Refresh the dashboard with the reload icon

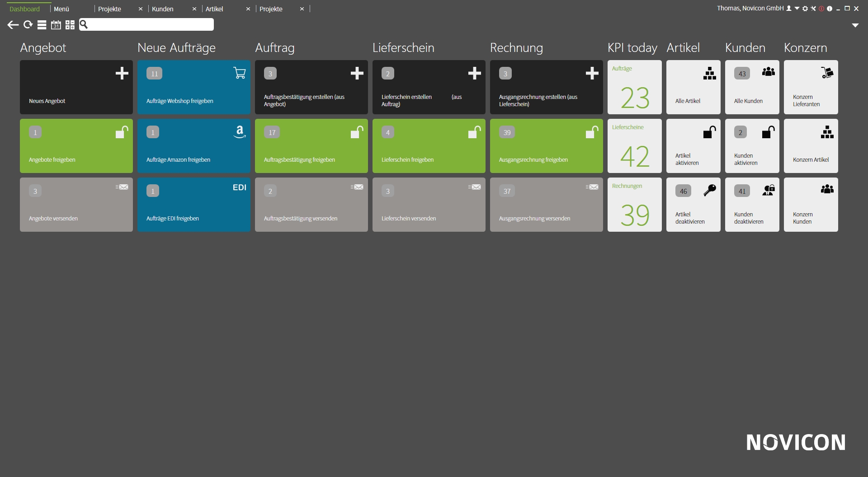click(x=28, y=25)
